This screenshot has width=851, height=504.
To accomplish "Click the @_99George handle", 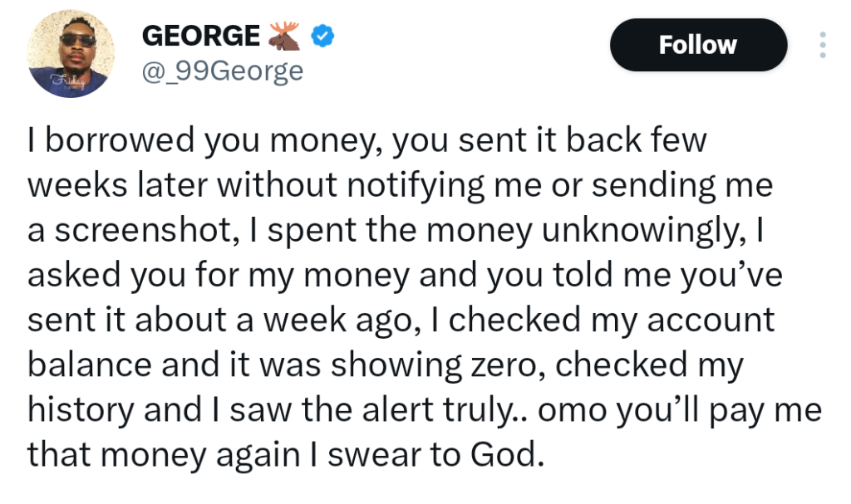I will coord(223,71).
